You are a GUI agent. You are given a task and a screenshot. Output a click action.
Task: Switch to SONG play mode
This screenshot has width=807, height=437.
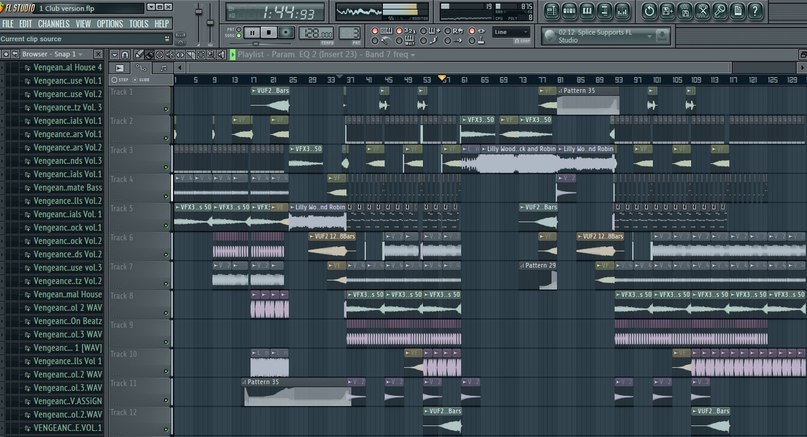click(x=238, y=36)
